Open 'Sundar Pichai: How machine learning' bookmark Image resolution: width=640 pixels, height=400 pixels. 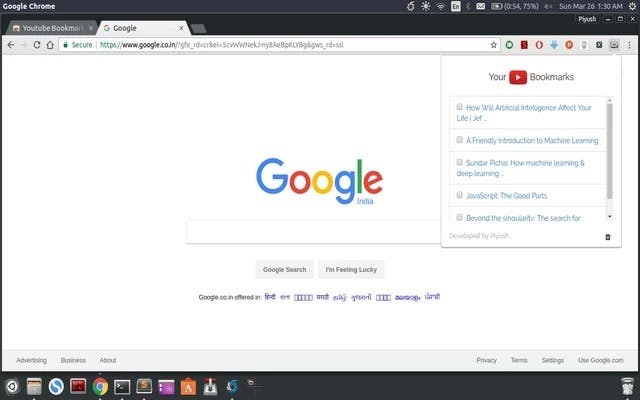pos(520,168)
